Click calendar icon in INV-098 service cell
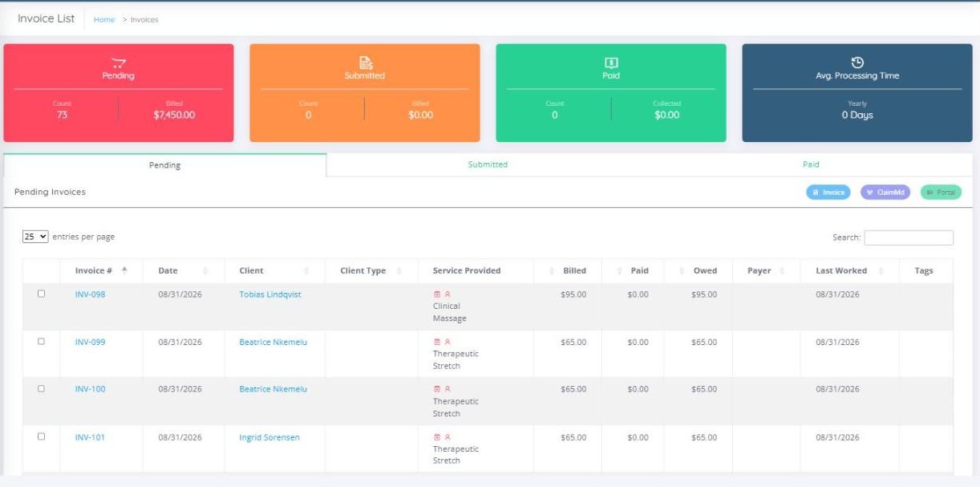Viewport: 980px width, 487px height. pos(437,294)
